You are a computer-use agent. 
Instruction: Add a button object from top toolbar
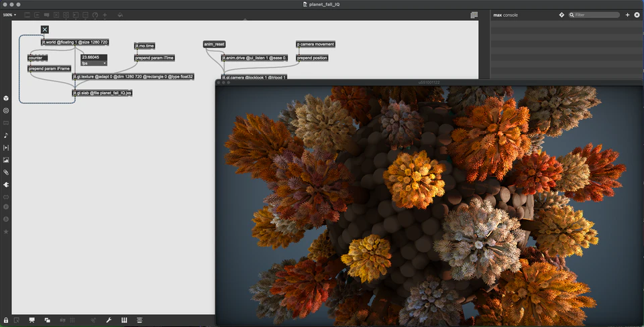(x=66, y=15)
